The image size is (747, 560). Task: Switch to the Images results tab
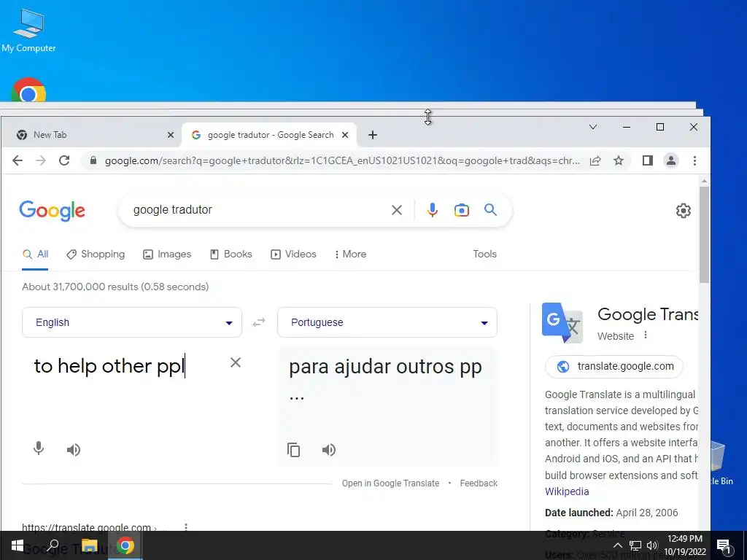tap(167, 254)
